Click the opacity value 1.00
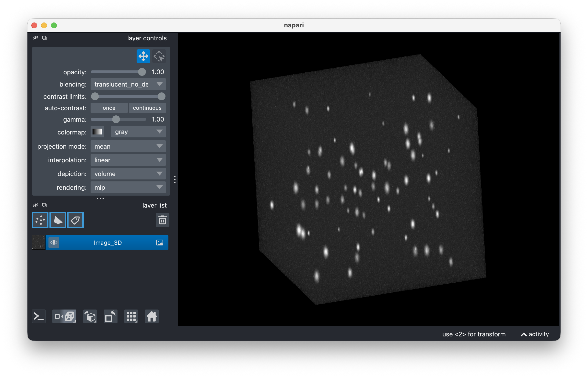Screen dimensions: 588x377 click(x=158, y=72)
